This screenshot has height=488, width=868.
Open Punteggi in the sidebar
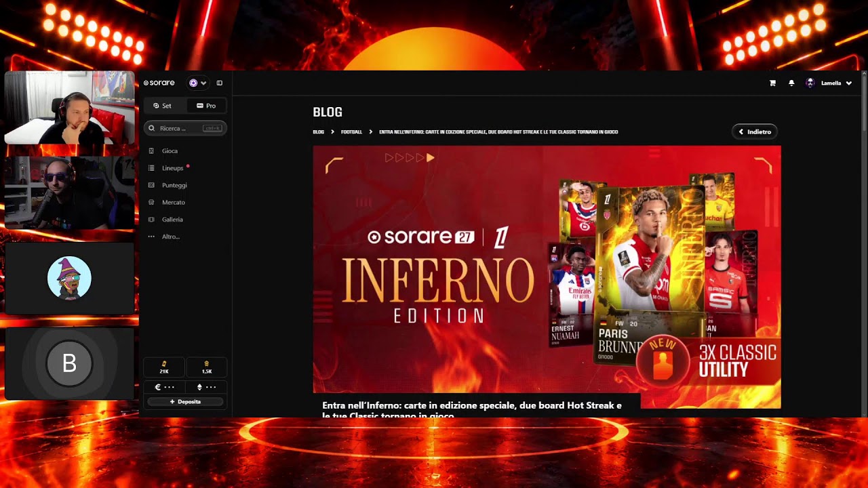(174, 185)
